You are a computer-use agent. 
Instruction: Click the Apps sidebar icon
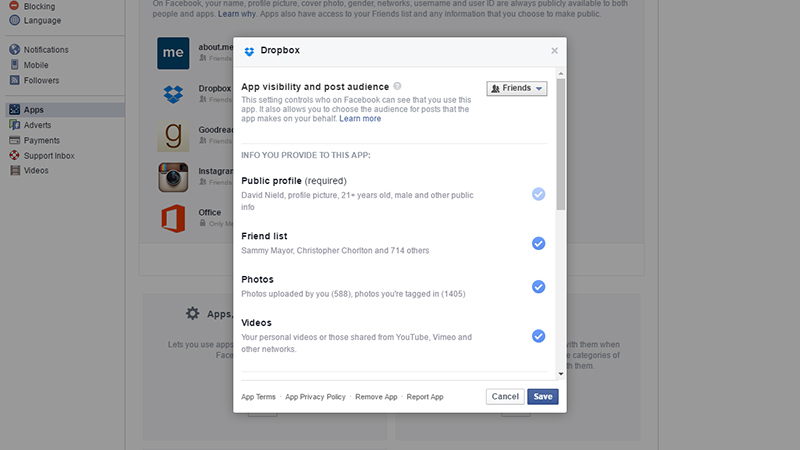(x=14, y=109)
